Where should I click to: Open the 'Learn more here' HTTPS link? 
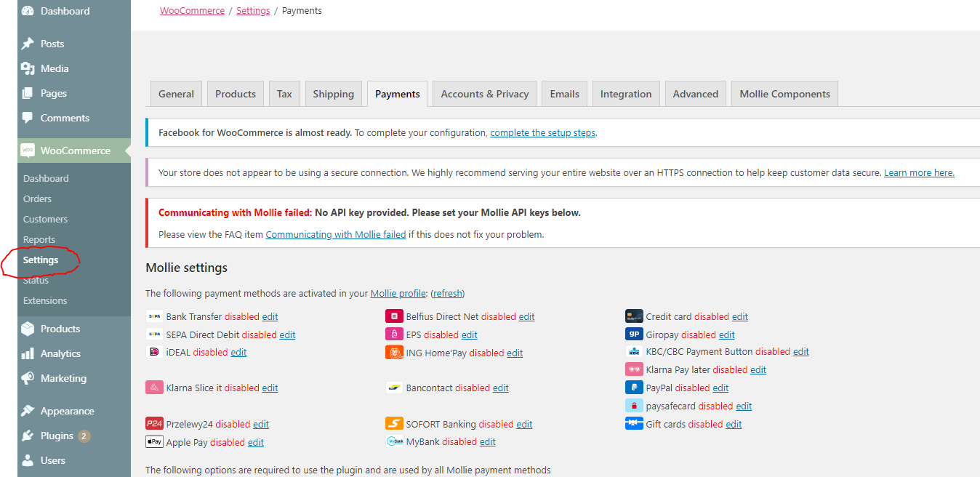point(919,173)
